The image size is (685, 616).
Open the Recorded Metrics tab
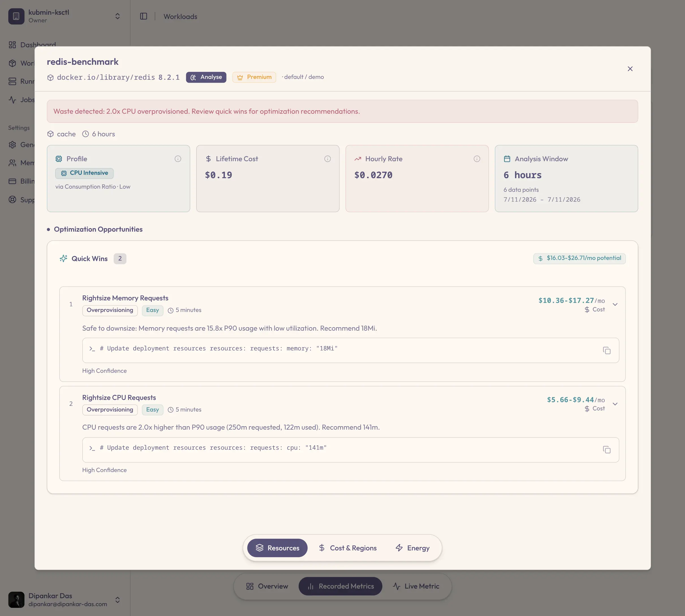click(340, 586)
